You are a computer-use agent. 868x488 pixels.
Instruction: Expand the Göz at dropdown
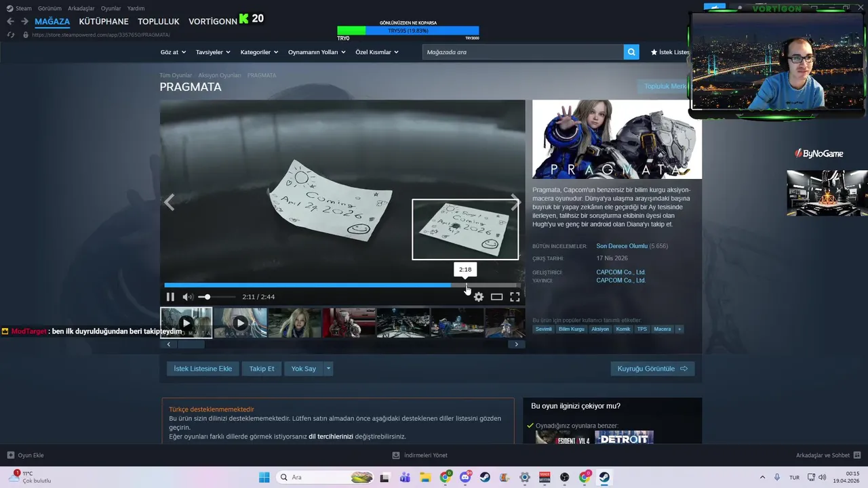click(x=173, y=52)
